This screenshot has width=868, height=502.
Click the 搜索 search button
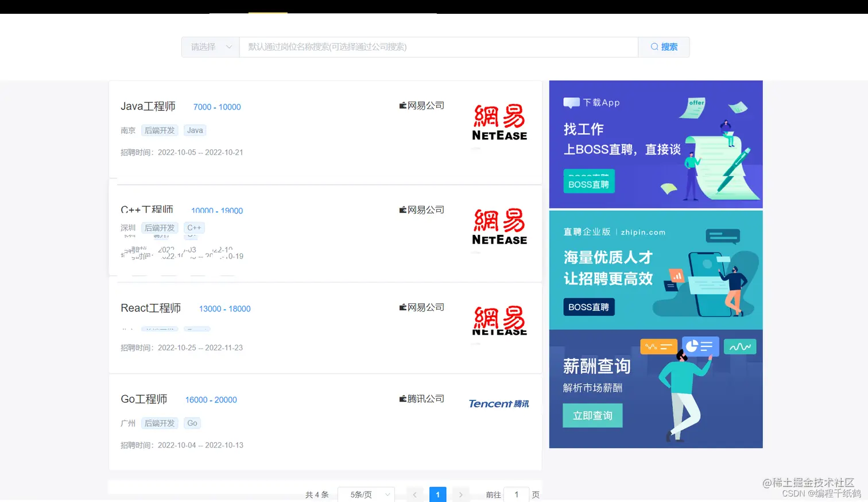(664, 47)
